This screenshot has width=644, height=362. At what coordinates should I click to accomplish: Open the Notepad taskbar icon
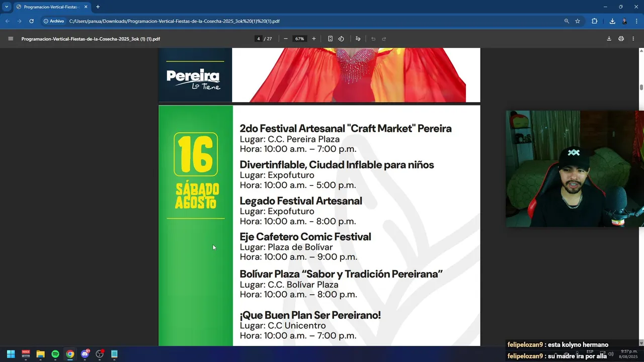pos(114,354)
